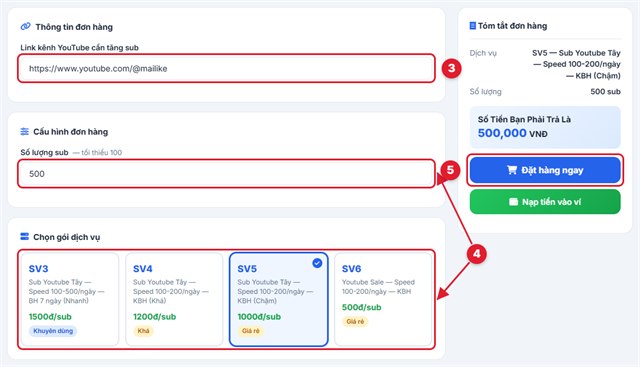
Task: Click the sliders icon beside Cấu hình đơn hàng
Action: (24, 131)
